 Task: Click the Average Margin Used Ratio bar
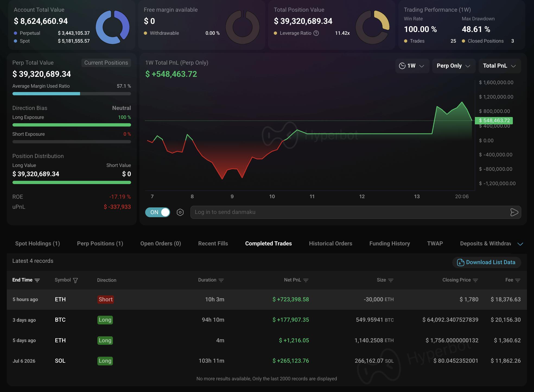[x=72, y=94]
